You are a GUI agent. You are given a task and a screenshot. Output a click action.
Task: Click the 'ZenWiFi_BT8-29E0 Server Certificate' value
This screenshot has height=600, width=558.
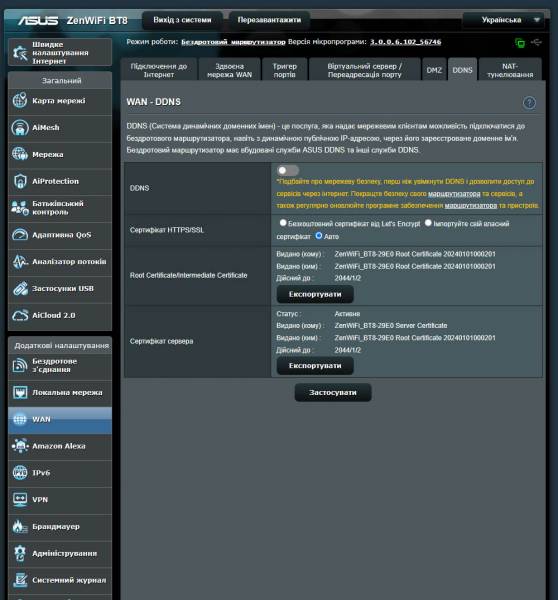[x=391, y=326]
